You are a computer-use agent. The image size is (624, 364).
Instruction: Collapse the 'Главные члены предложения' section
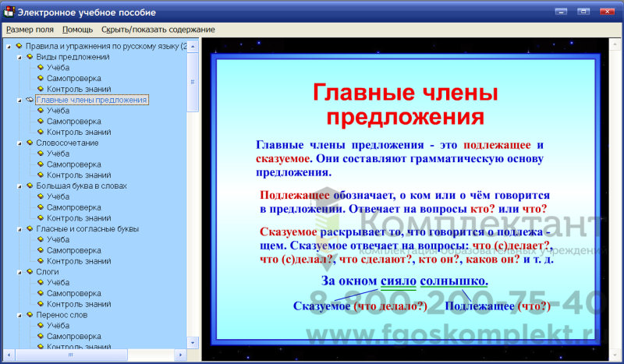pos(19,101)
